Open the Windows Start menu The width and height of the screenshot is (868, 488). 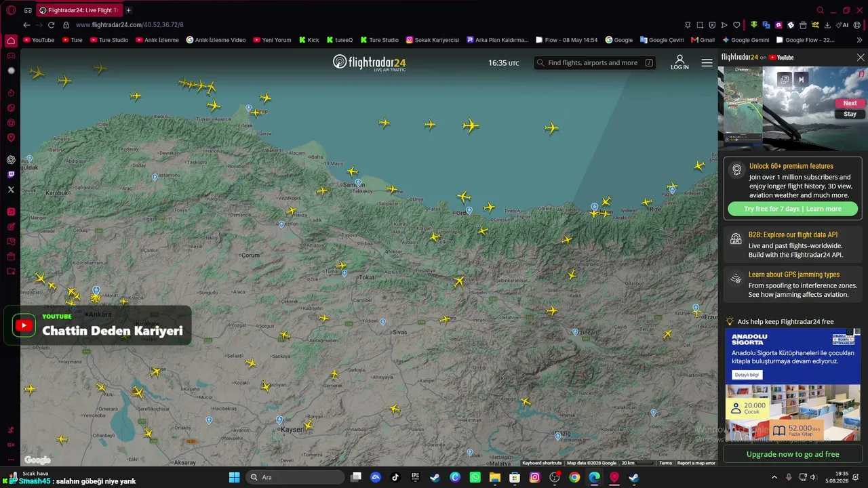tap(234, 477)
